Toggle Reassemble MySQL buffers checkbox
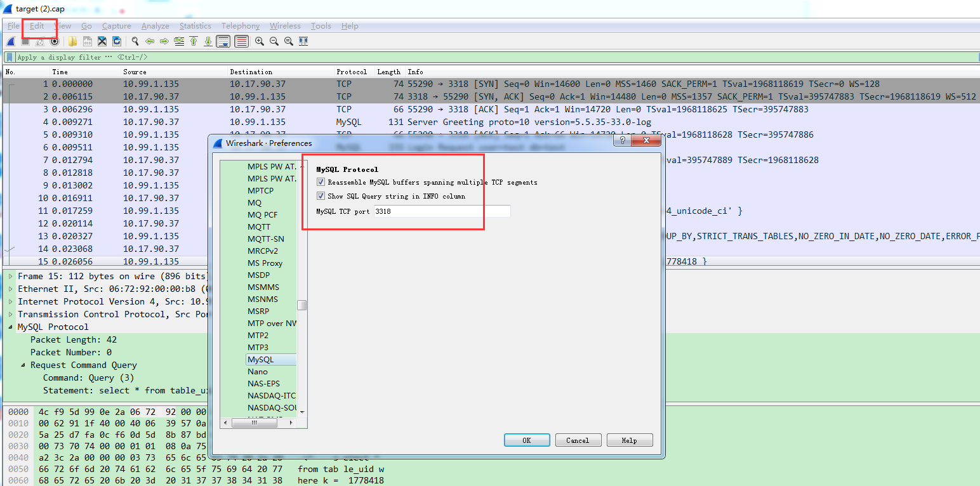 321,182
